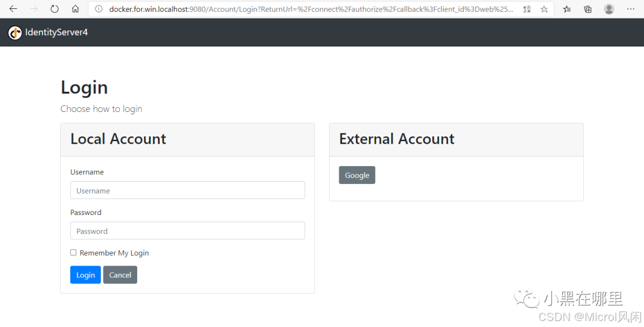Click the 'External Account' heading
Image resolution: width=644 pixels, height=327 pixels.
pos(397,139)
